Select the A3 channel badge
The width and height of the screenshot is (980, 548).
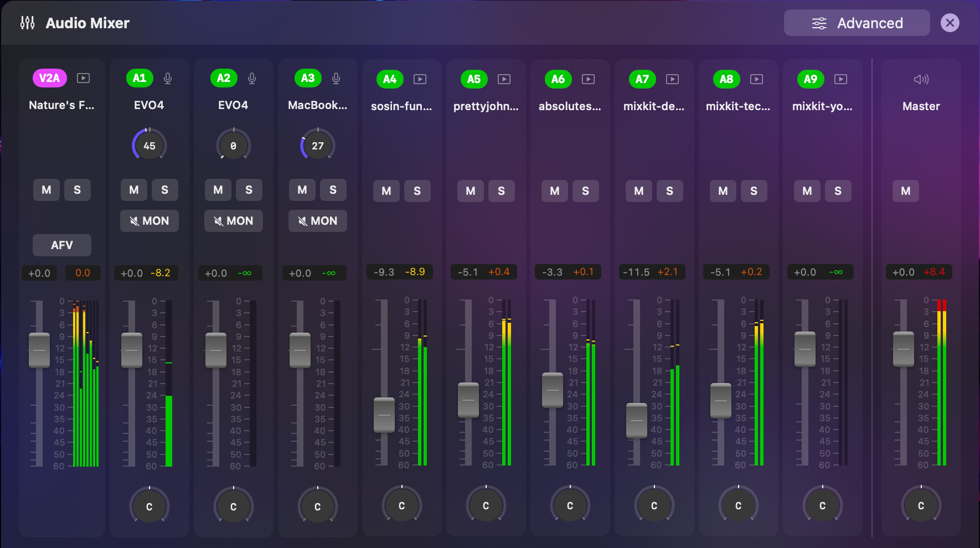point(308,78)
